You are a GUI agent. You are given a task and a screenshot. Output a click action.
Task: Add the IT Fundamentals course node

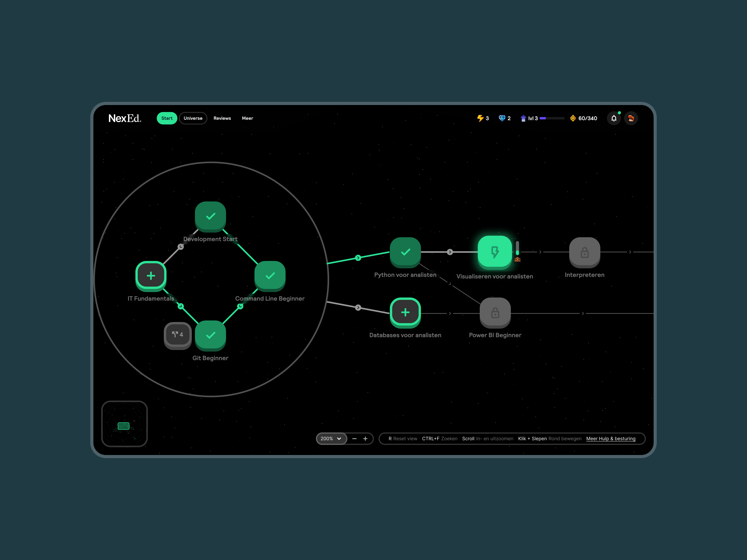151,276
